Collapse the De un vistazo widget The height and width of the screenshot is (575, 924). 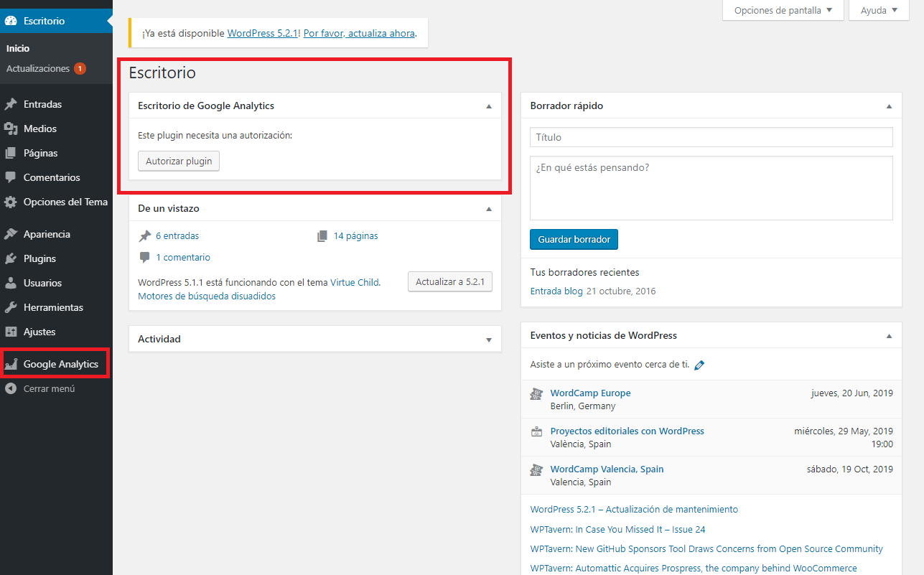point(489,209)
